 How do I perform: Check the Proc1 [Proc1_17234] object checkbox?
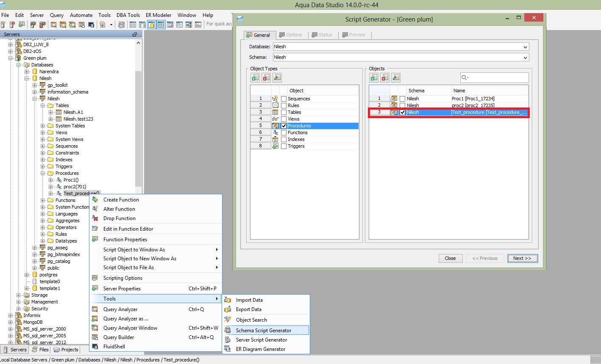[x=403, y=99]
